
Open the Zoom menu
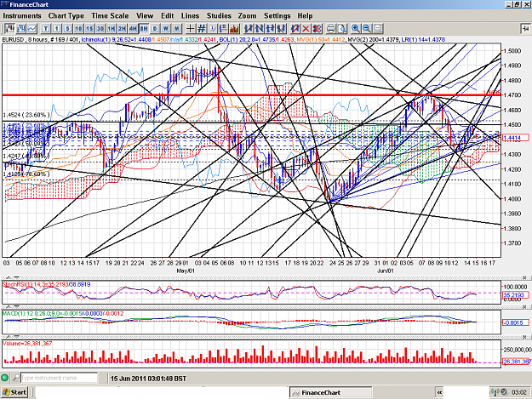point(247,15)
